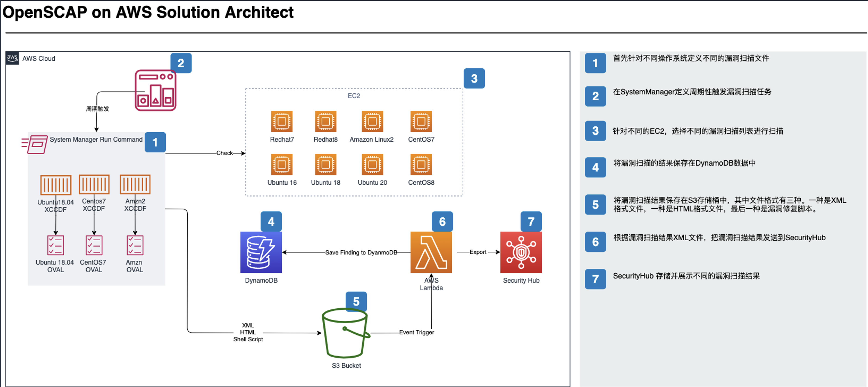Click the 'S3 Bucket' caption
868x387 pixels.
pyautogui.click(x=346, y=365)
